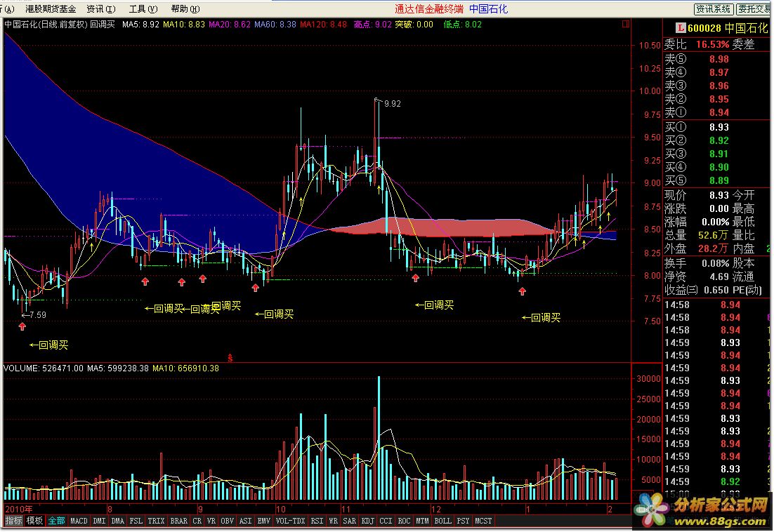This screenshot has width=774, height=532.
Task: Select the FSL indicator tab
Action: 136,521
